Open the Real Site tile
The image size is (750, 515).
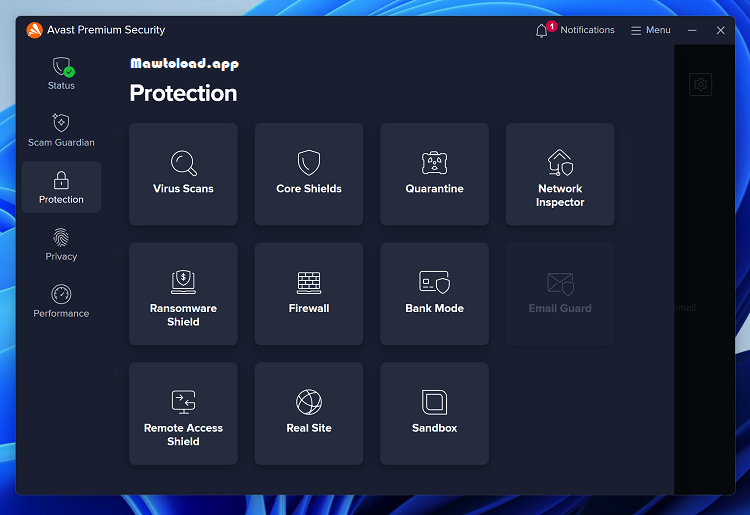pyautogui.click(x=309, y=413)
